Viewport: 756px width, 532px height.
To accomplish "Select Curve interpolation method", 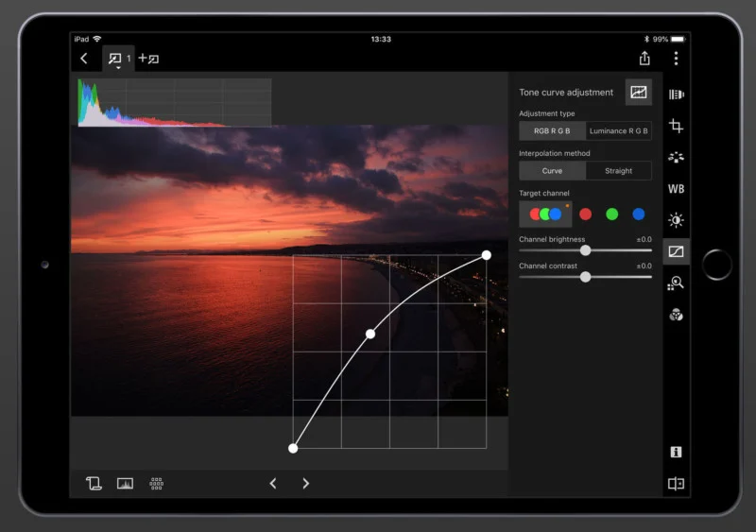I will click(x=552, y=171).
